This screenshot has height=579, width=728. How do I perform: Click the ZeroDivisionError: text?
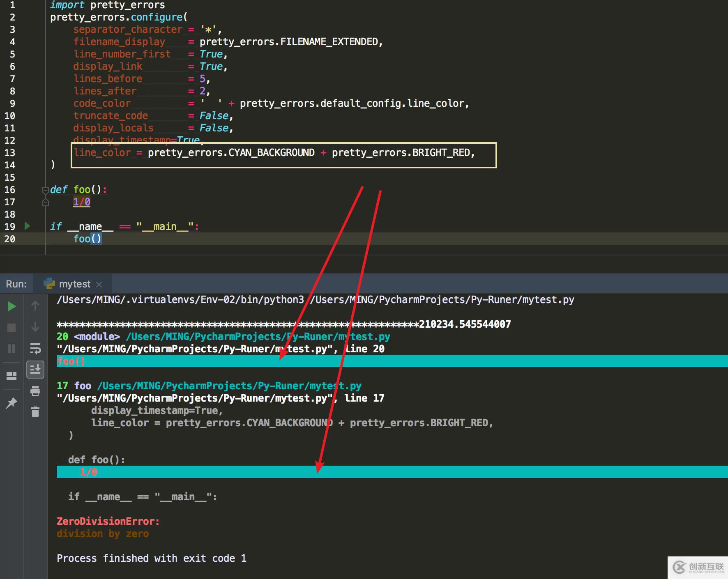coord(108,522)
